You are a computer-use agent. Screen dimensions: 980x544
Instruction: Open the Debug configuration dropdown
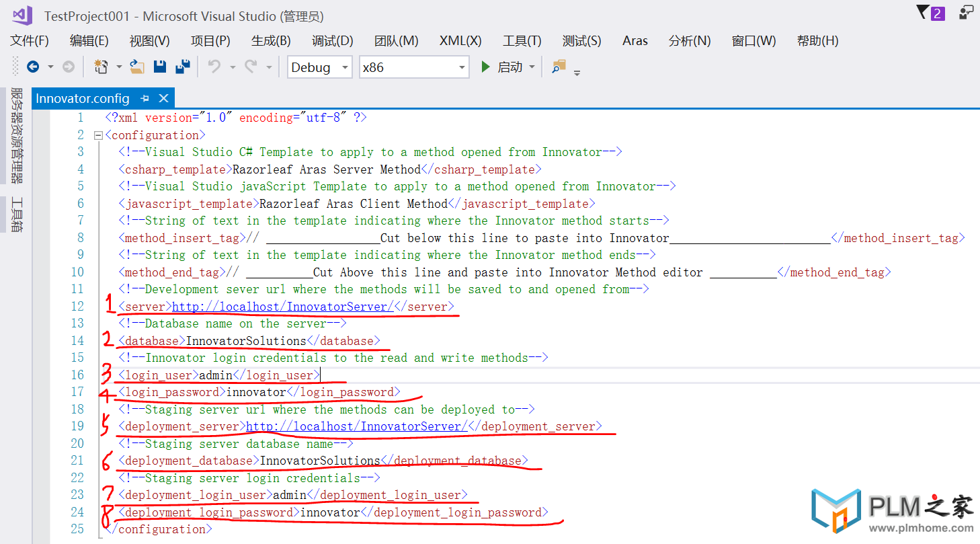(x=320, y=67)
